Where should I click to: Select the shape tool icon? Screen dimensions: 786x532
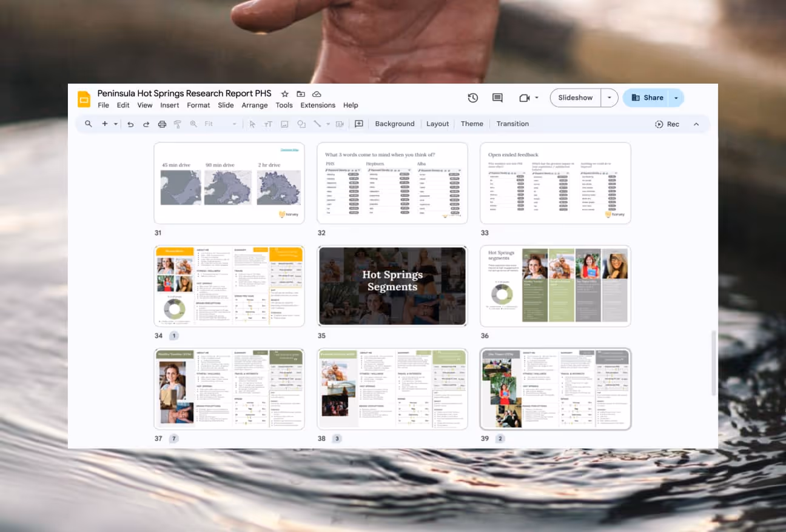point(301,124)
